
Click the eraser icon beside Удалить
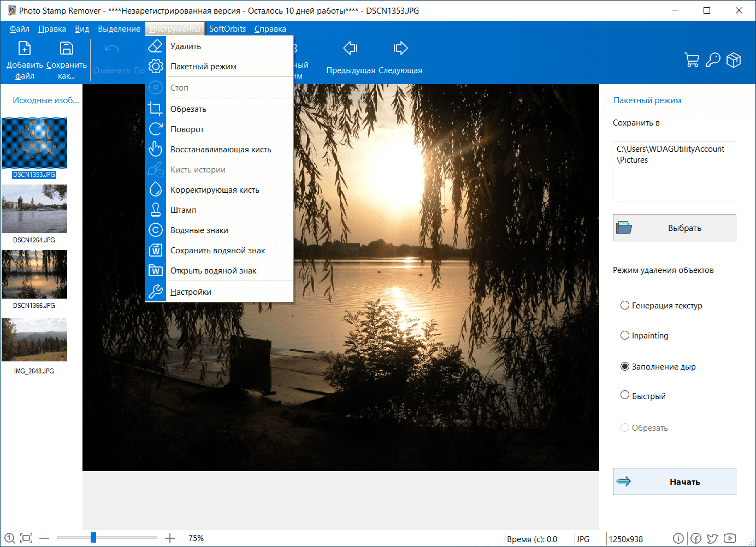pos(156,46)
